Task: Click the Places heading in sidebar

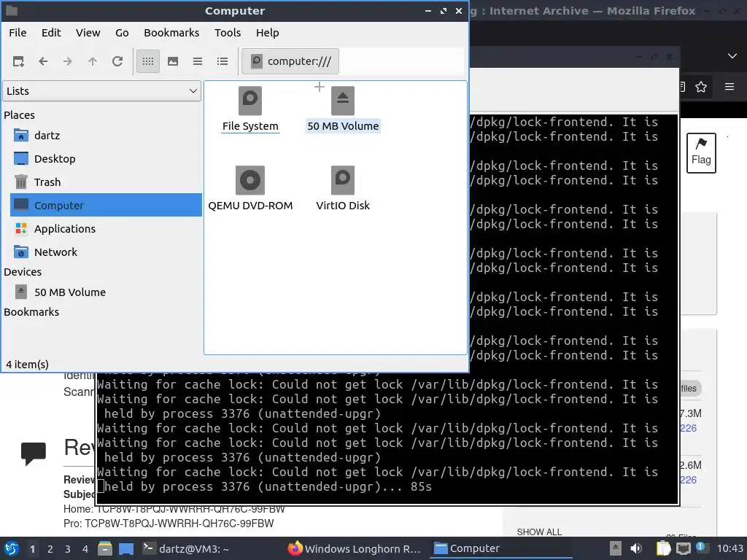Action: pos(20,115)
